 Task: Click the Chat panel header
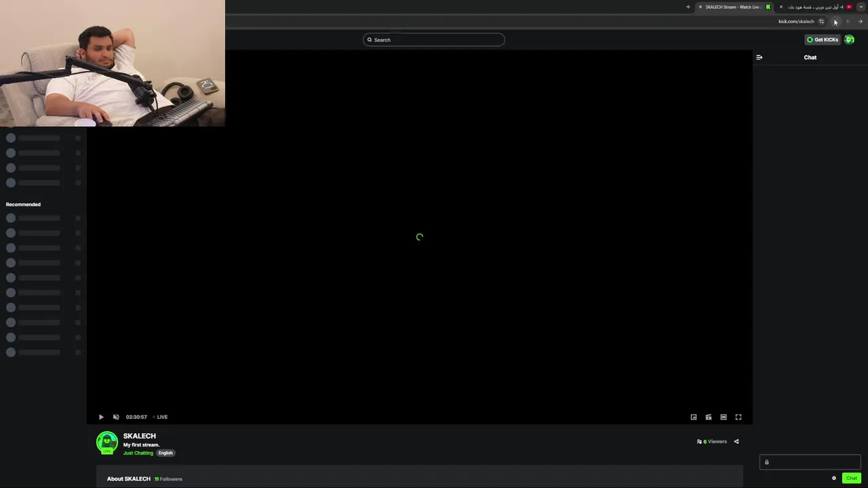[x=810, y=58]
